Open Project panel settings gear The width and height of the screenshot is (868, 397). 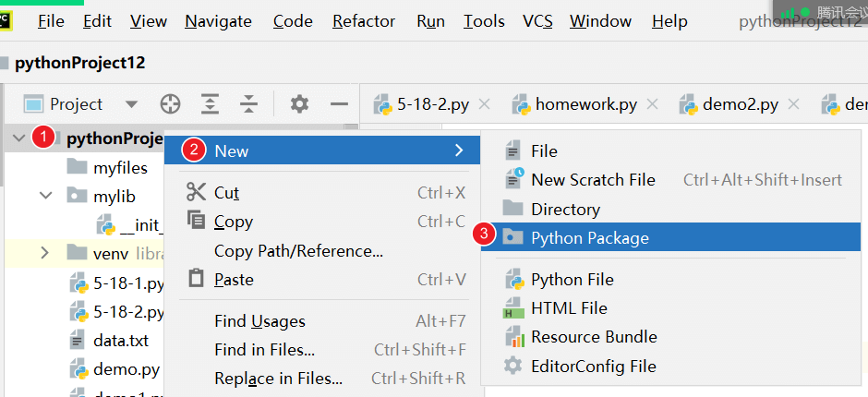click(x=299, y=103)
